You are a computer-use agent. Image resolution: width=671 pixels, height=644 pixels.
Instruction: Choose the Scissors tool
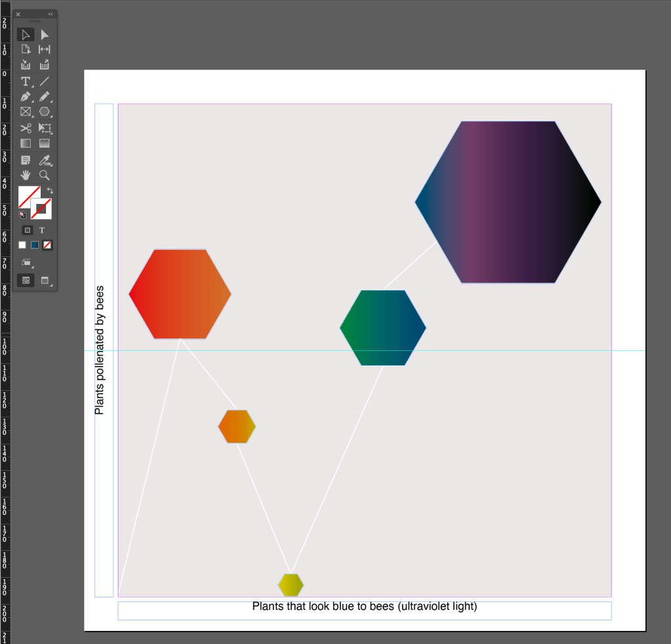tap(26, 128)
